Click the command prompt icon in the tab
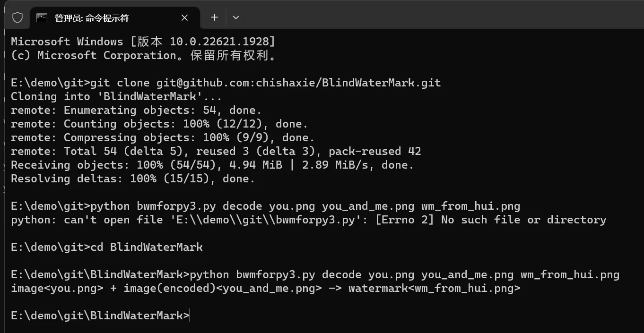 click(x=42, y=18)
